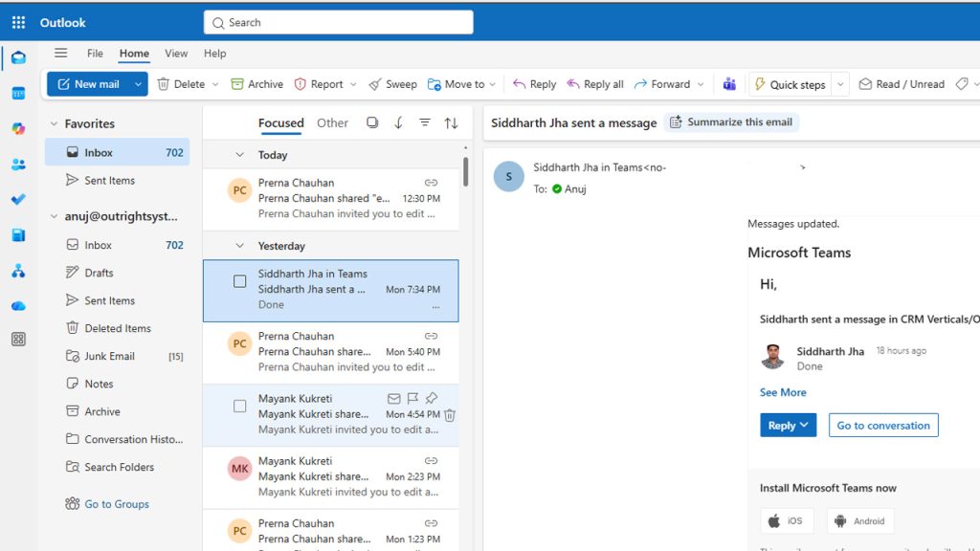The image size is (980, 551).
Task: Collapse the Yesterday message group
Action: (x=239, y=246)
